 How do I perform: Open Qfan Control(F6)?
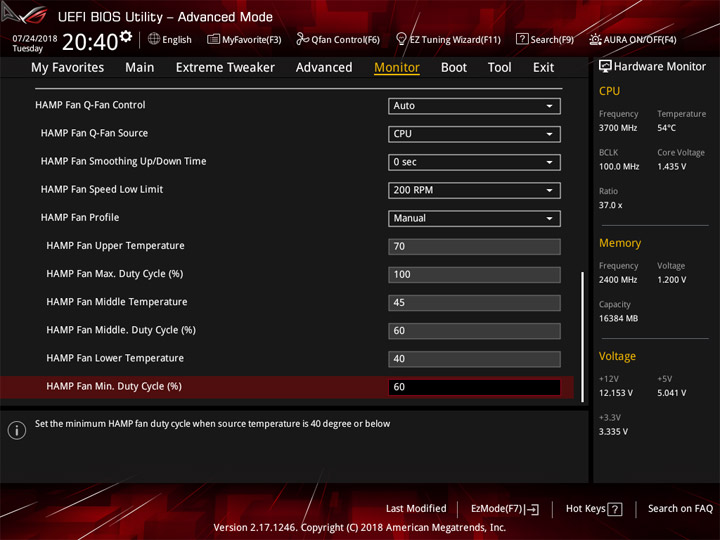tap(338, 39)
